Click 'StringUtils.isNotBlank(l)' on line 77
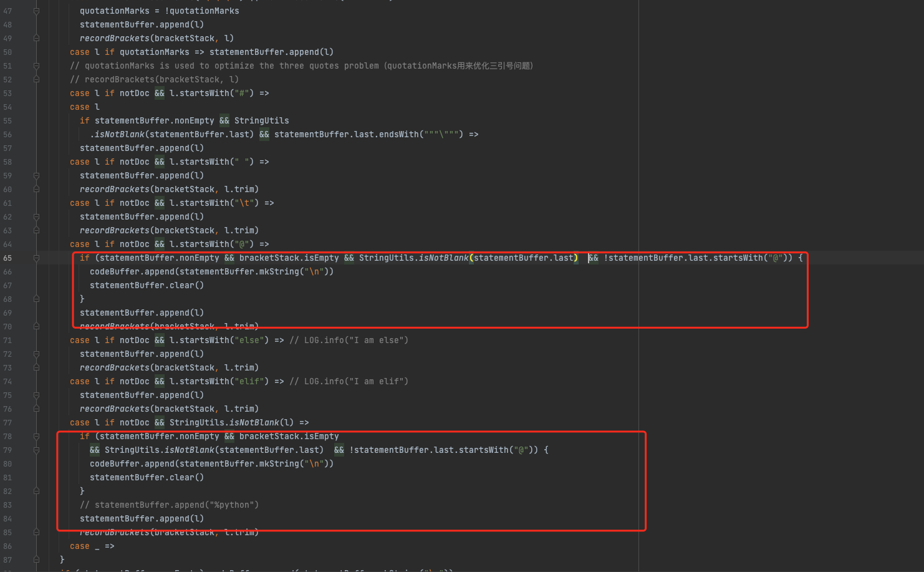This screenshot has width=924, height=572. point(232,423)
